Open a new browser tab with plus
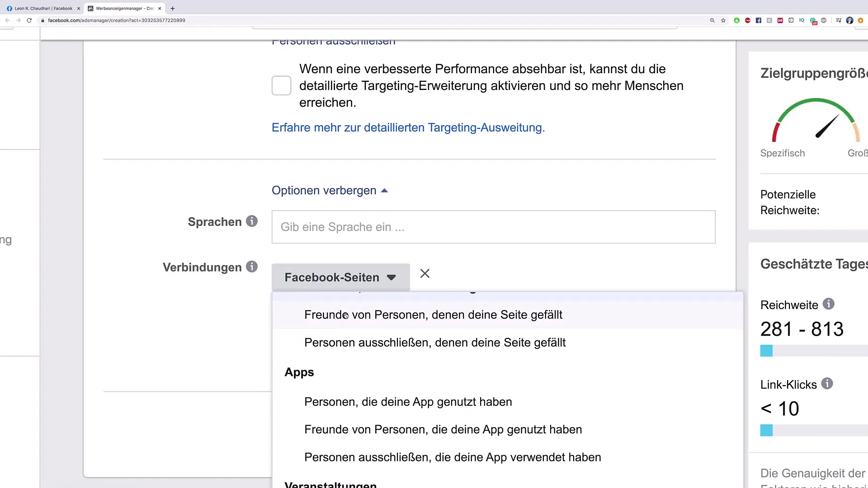The height and width of the screenshot is (488, 868). pyautogui.click(x=172, y=8)
